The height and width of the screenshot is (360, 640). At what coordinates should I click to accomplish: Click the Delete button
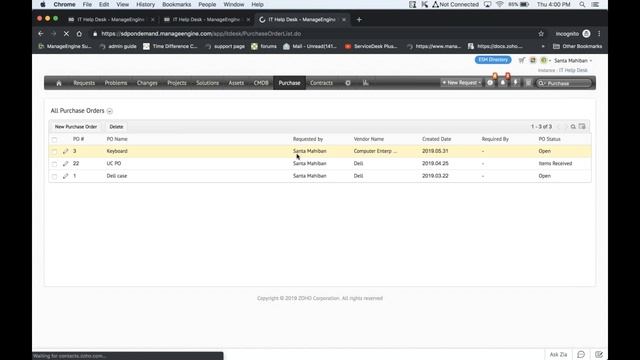[x=116, y=127]
